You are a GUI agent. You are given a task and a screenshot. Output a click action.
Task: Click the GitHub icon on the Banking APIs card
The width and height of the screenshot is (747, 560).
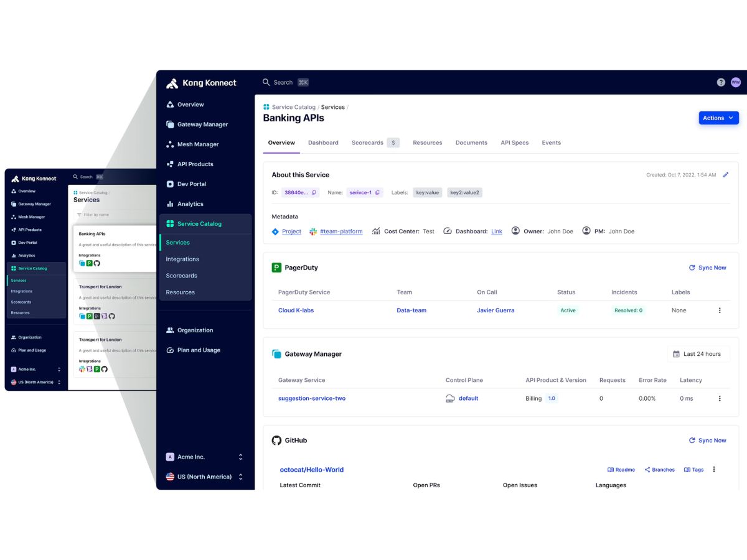97,263
